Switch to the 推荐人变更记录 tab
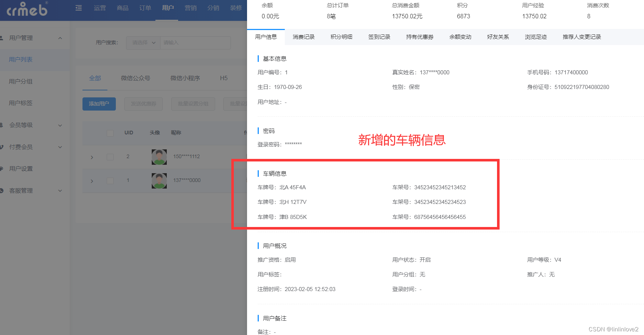The width and height of the screenshot is (644, 335). pyautogui.click(x=582, y=37)
